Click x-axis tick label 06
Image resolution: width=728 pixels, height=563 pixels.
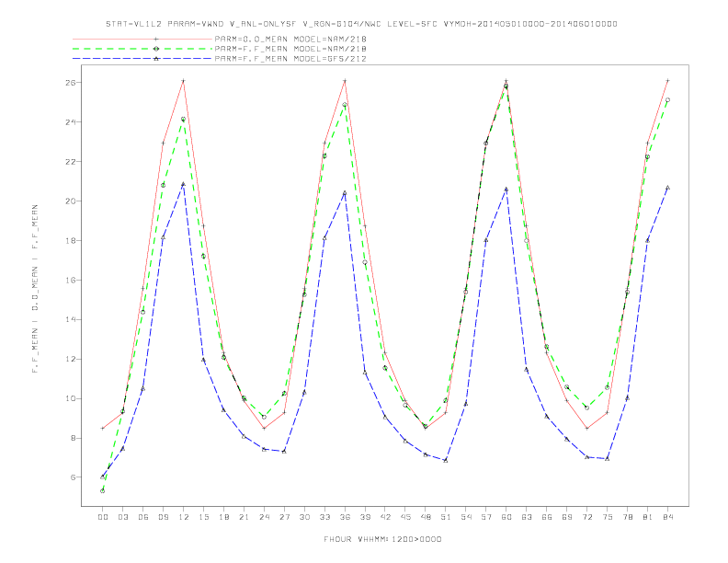[143, 517]
